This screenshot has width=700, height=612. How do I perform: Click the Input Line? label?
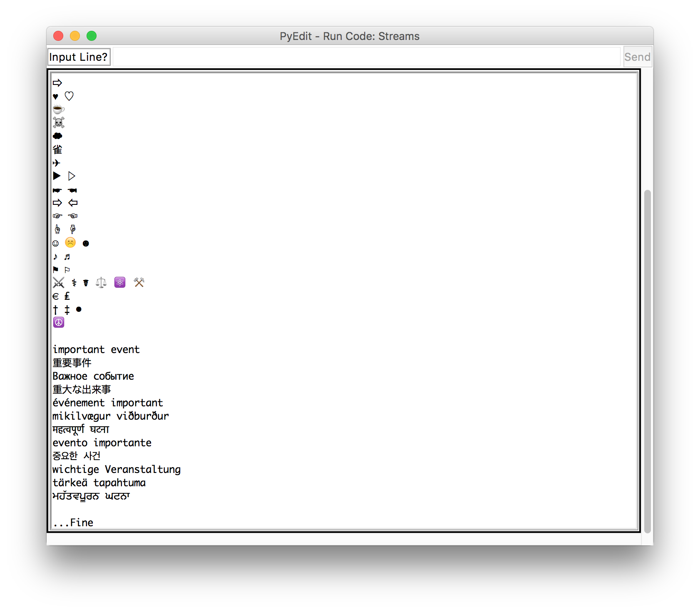click(x=79, y=57)
